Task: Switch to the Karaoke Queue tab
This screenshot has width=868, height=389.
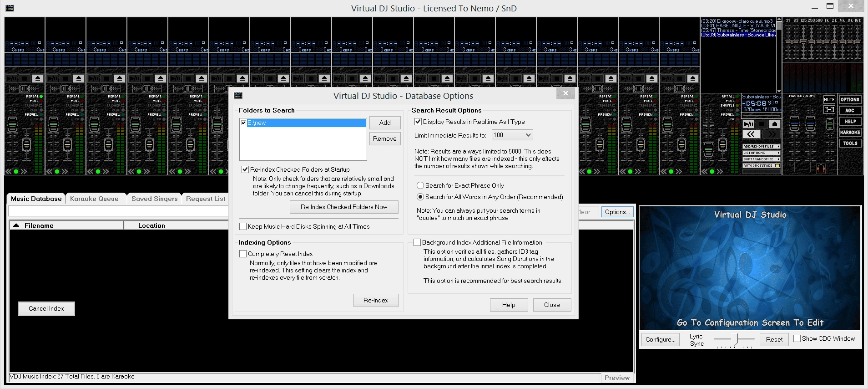Action: 94,199
